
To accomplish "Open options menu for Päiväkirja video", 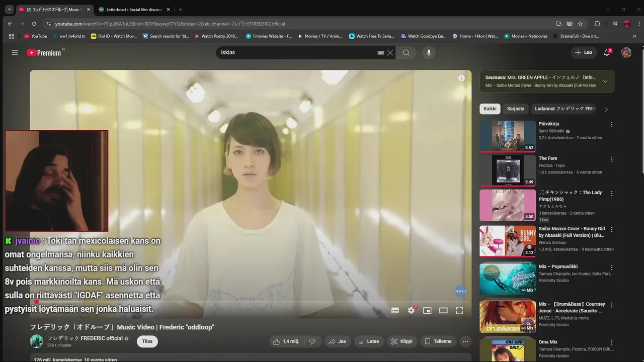I will click(x=612, y=125).
